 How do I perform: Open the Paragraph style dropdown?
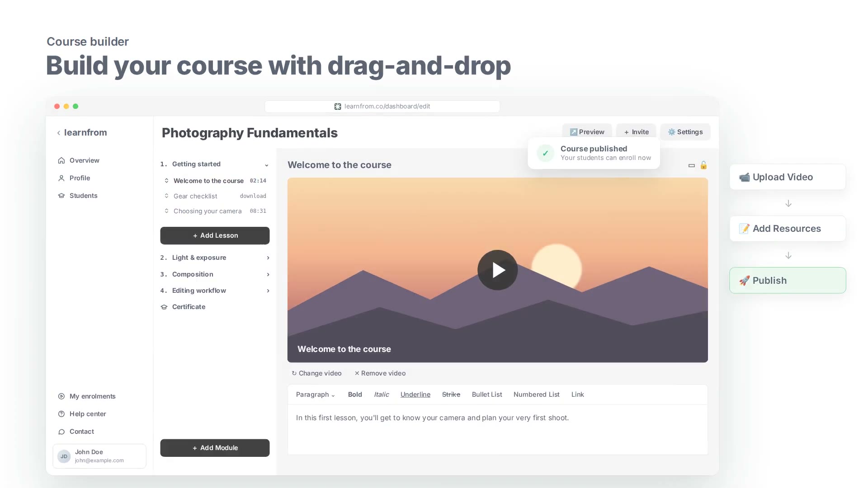(x=315, y=394)
